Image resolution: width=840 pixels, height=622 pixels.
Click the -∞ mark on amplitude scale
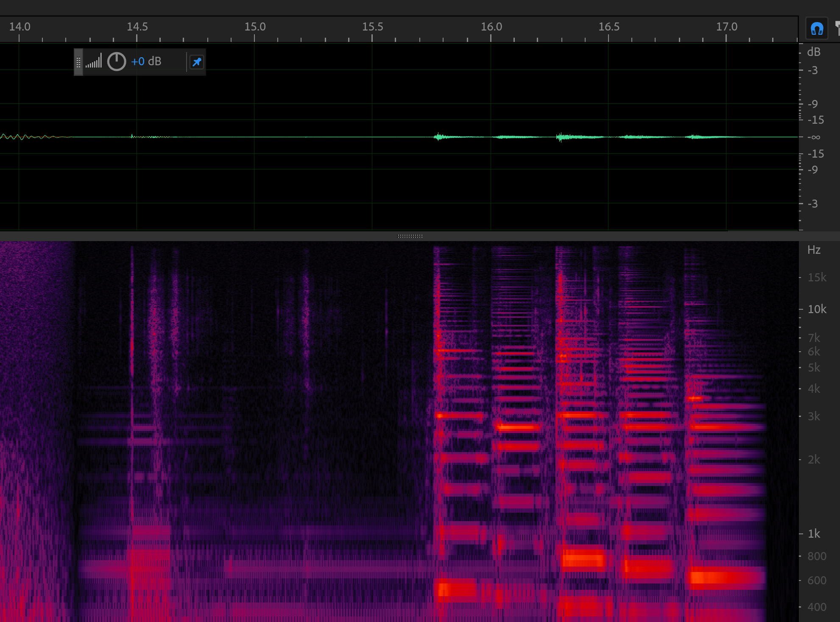click(813, 137)
